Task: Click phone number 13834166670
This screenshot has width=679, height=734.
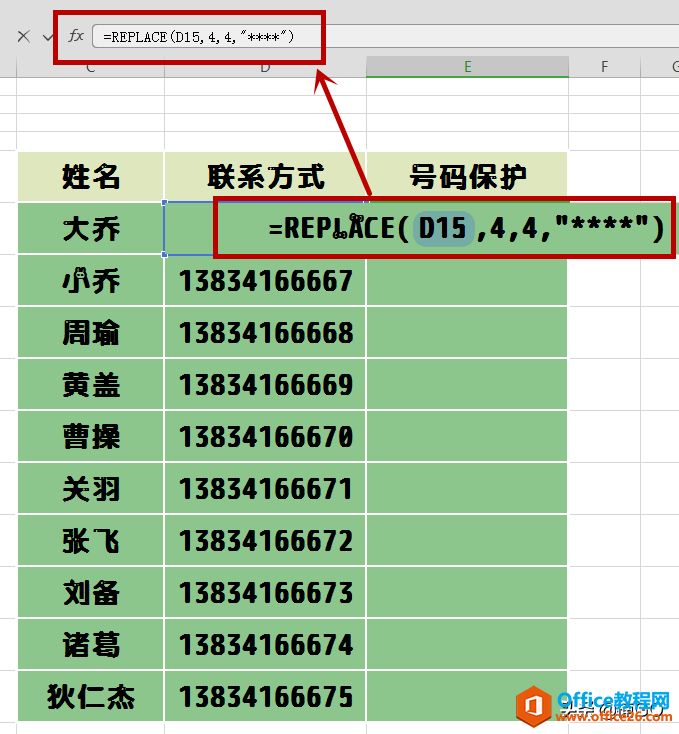Action: click(265, 437)
